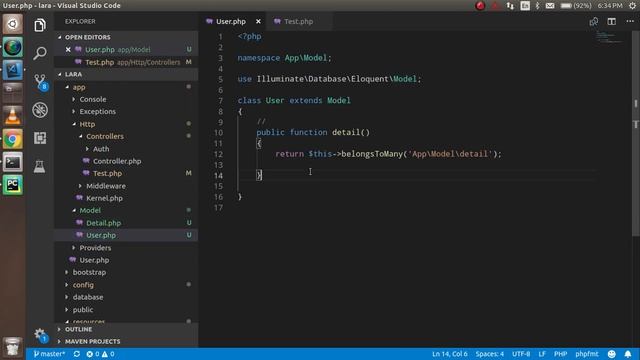Change indentation via Spaces: 4

[x=489, y=354]
